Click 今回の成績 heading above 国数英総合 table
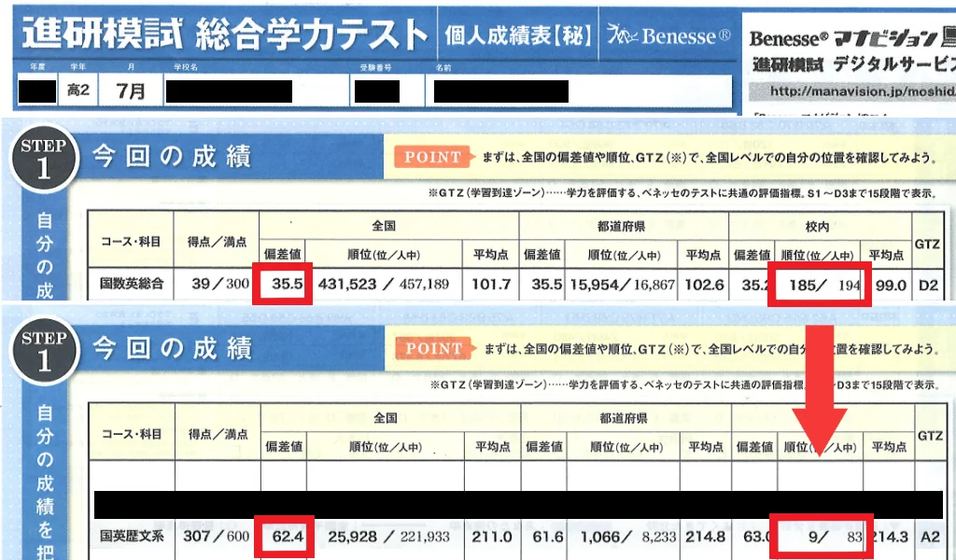The width and height of the screenshot is (956, 560). pos(172,157)
